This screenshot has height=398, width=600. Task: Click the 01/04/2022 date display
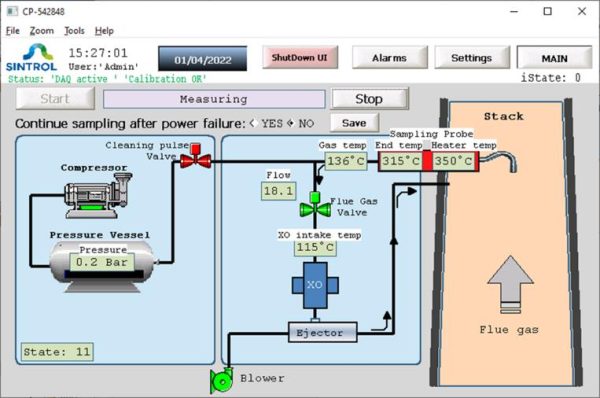(x=202, y=59)
